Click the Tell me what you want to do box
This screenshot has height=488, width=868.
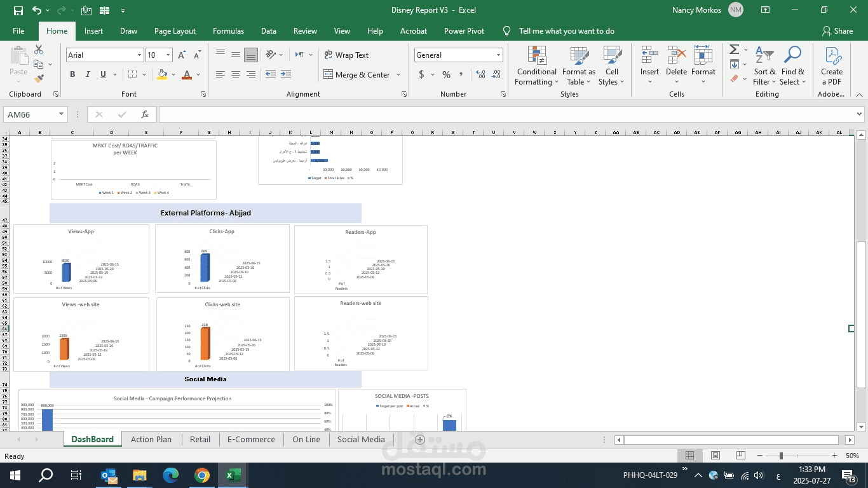click(566, 31)
